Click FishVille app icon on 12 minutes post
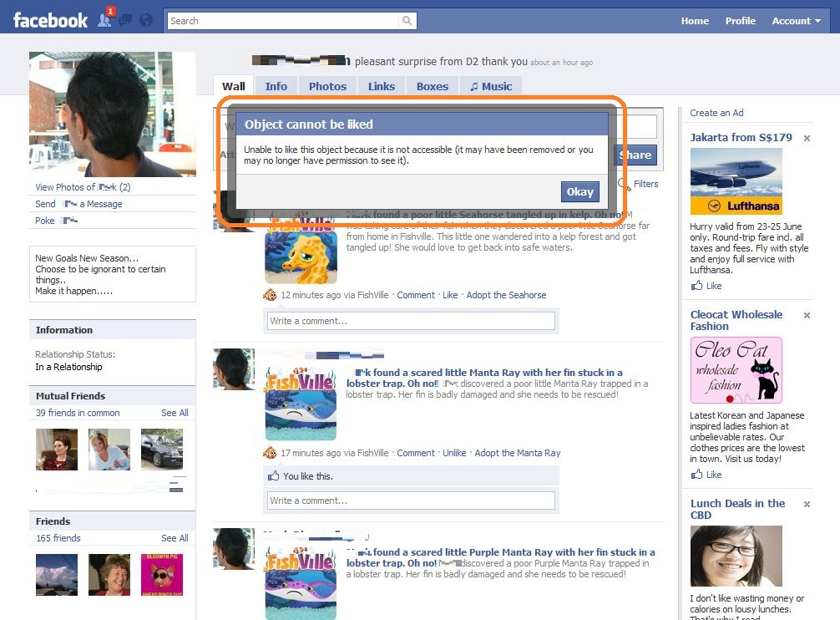This screenshot has width=840, height=620. [270, 295]
